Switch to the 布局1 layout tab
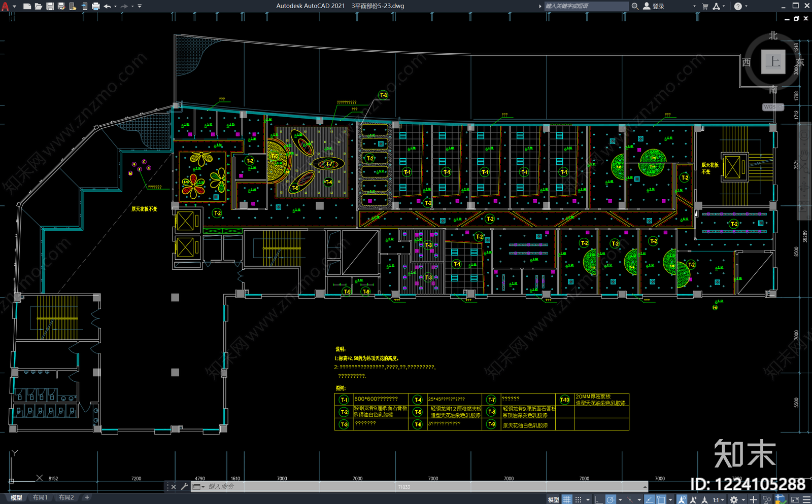The height and width of the screenshot is (504, 812). click(x=40, y=497)
